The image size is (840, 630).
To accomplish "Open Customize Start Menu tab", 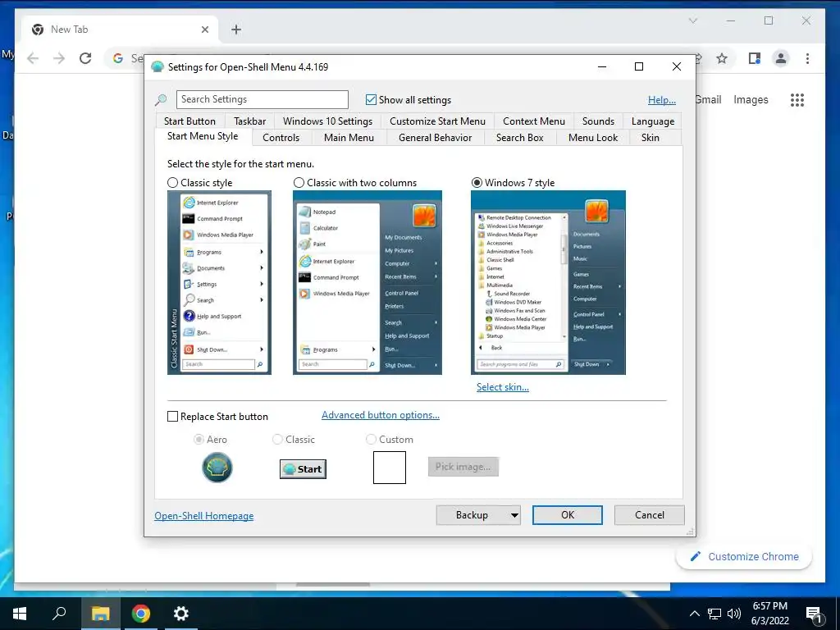I will point(438,121).
